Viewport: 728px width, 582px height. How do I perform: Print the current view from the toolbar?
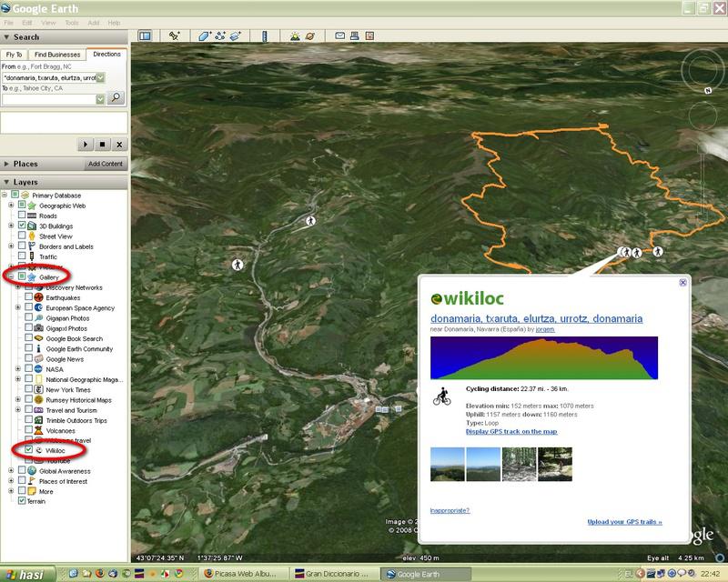tap(355, 35)
